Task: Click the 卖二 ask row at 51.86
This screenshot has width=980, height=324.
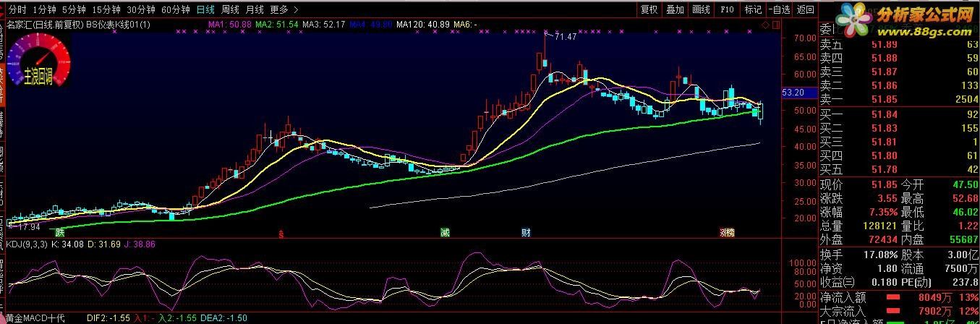Action: tap(899, 85)
